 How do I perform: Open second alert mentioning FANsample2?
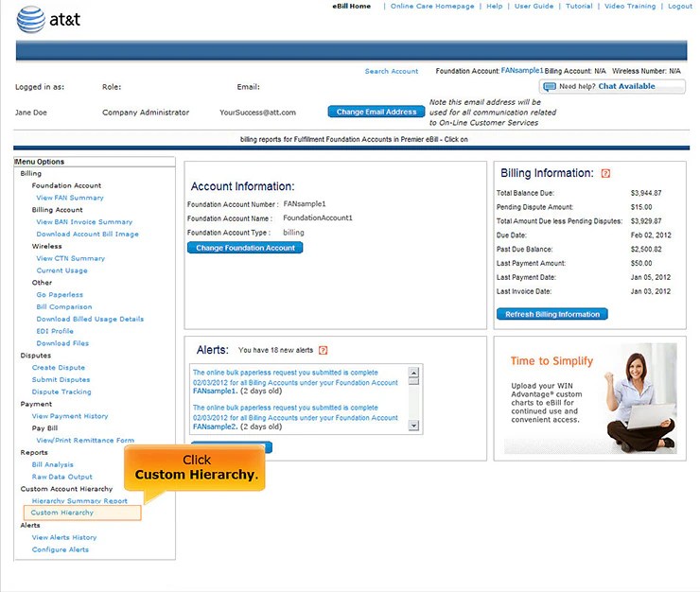tap(295, 417)
